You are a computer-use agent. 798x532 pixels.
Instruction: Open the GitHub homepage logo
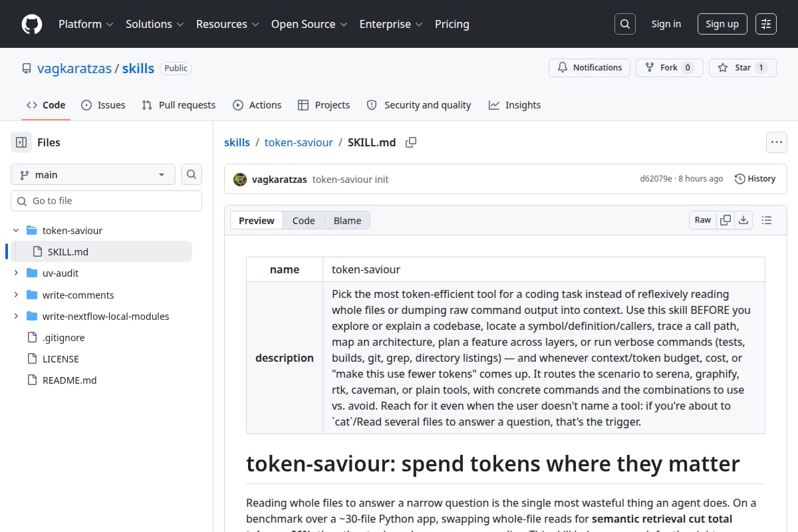coord(32,24)
